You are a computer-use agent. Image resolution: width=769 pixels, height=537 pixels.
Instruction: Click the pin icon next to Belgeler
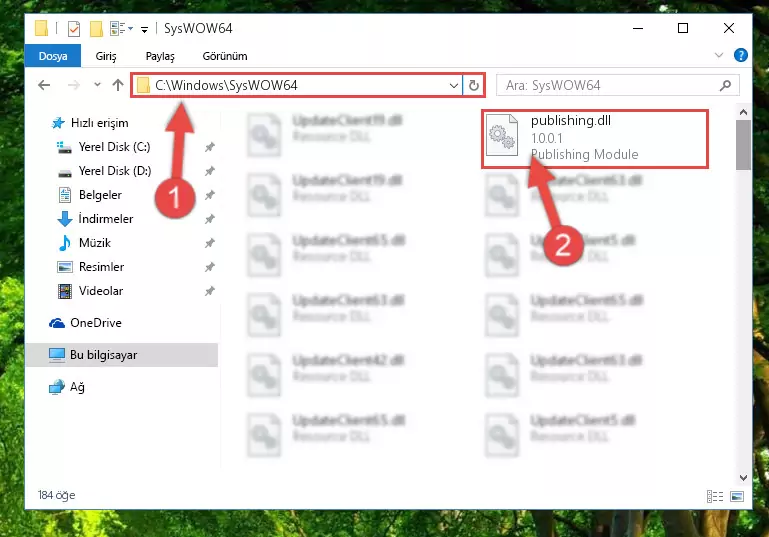(210, 195)
